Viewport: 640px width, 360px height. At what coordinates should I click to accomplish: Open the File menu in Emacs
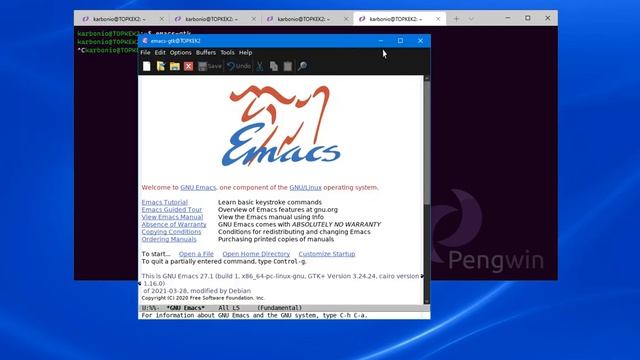[x=145, y=53]
